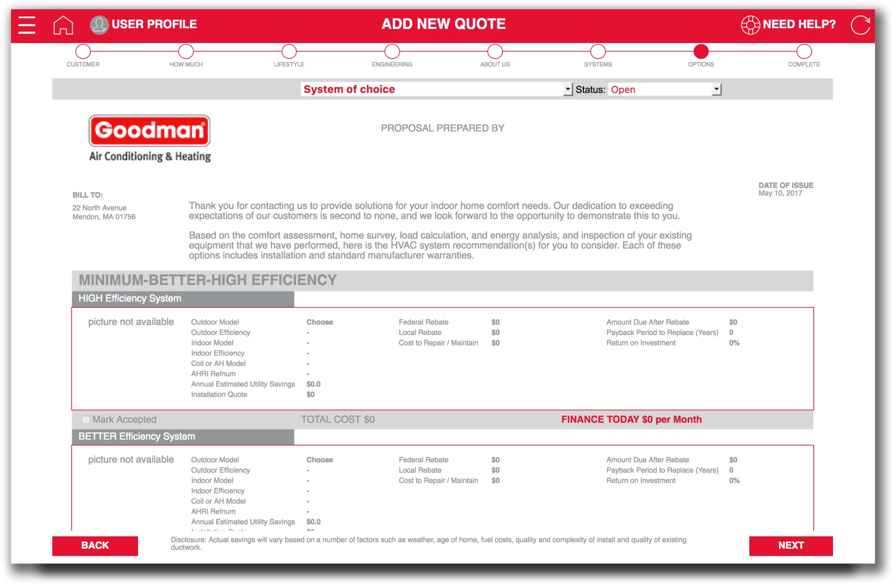
Task: Open the hamburger menu icon
Action: point(27,25)
